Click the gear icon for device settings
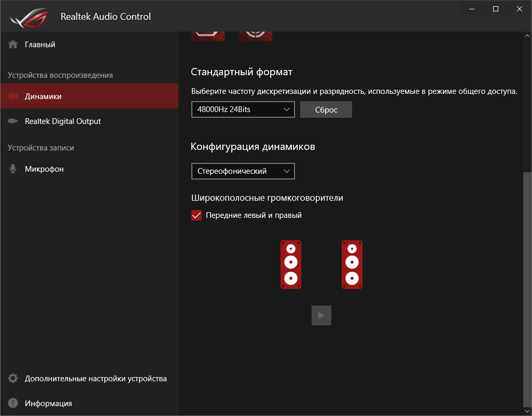 [x=13, y=379]
